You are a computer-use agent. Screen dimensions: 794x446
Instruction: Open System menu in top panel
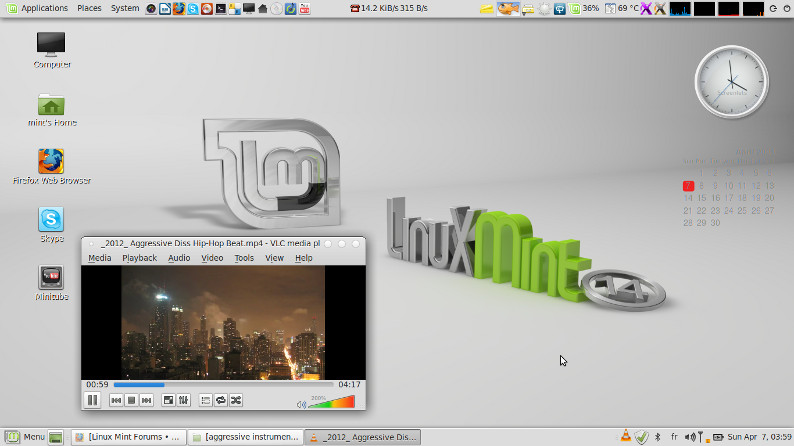pyautogui.click(x=125, y=8)
